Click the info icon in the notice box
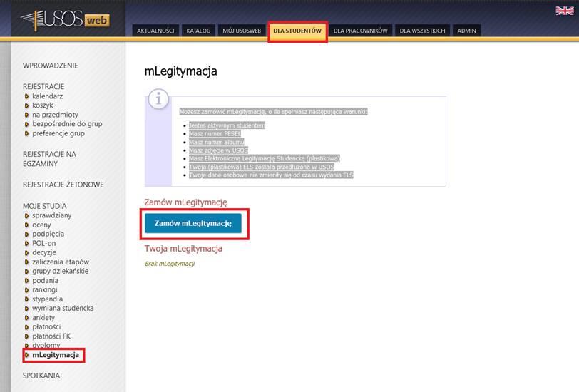The width and height of the screenshot is (579, 392). point(158,99)
